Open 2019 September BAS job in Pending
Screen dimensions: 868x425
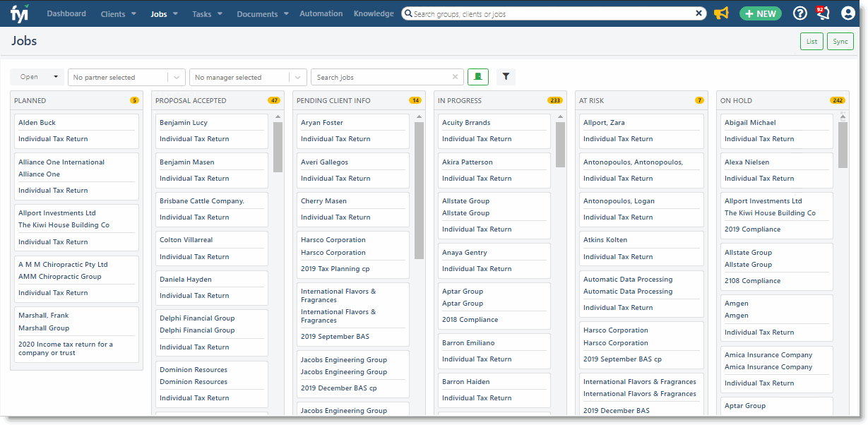(x=335, y=336)
